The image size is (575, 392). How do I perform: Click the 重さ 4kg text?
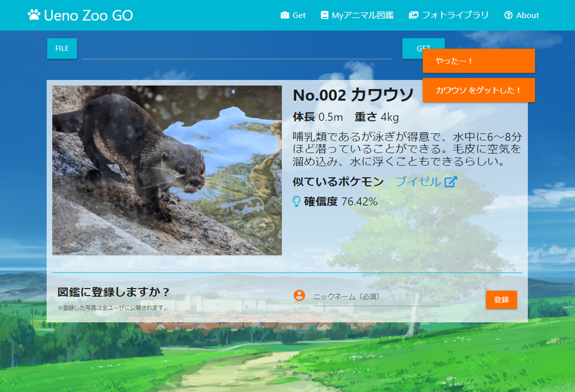tap(377, 117)
